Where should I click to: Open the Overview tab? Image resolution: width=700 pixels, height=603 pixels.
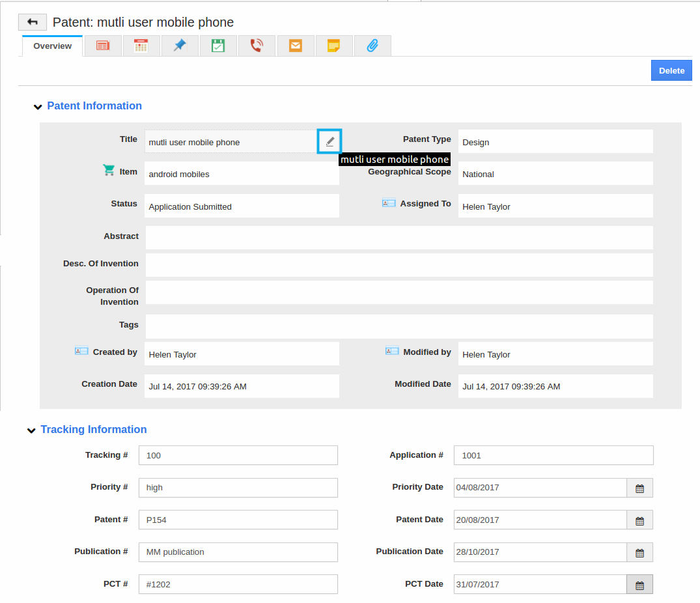click(x=52, y=46)
